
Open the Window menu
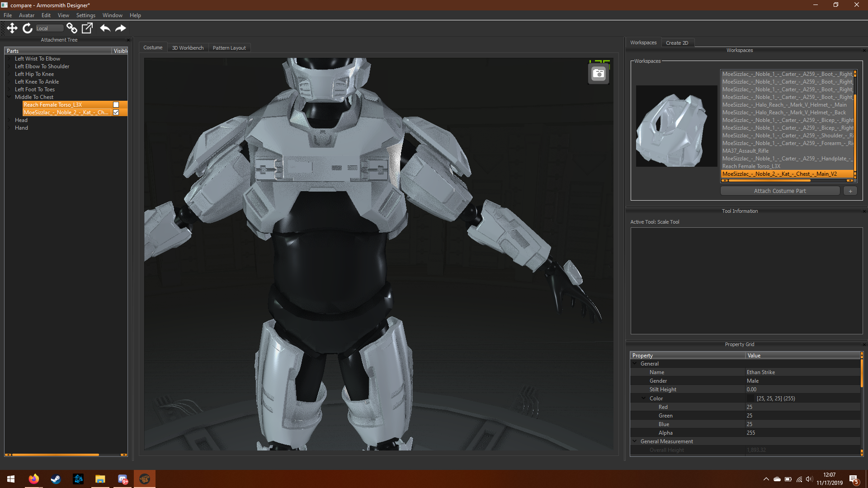click(x=113, y=15)
